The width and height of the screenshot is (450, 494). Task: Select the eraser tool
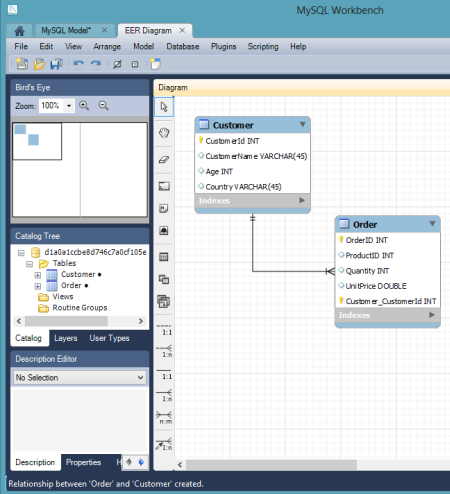(x=164, y=160)
